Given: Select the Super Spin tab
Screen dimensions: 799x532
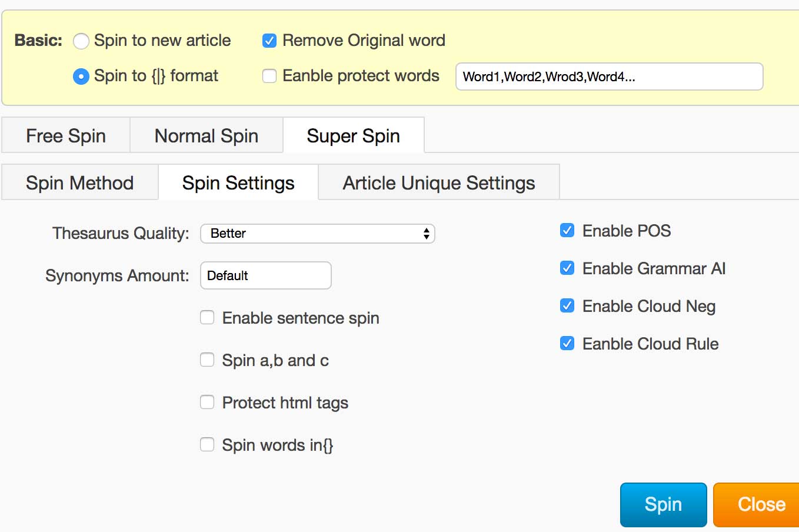Looking at the screenshot, I should tap(353, 136).
